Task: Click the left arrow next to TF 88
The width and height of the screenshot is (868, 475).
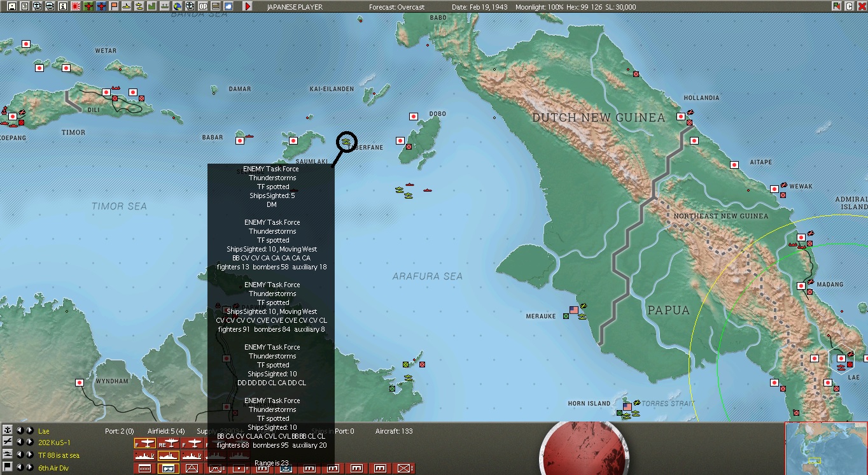Action: pyautogui.click(x=20, y=455)
